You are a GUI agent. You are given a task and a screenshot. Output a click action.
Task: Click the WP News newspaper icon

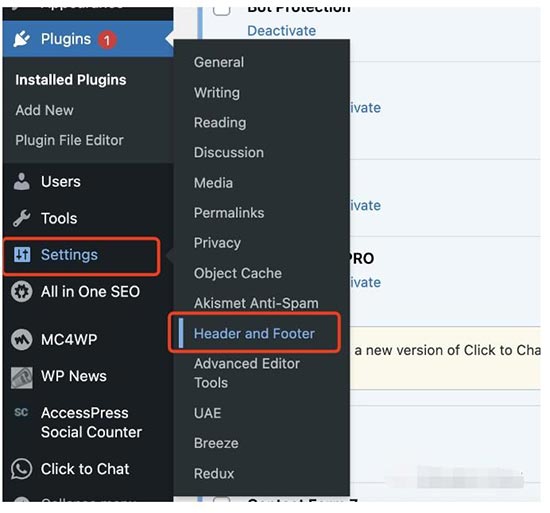(x=22, y=378)
